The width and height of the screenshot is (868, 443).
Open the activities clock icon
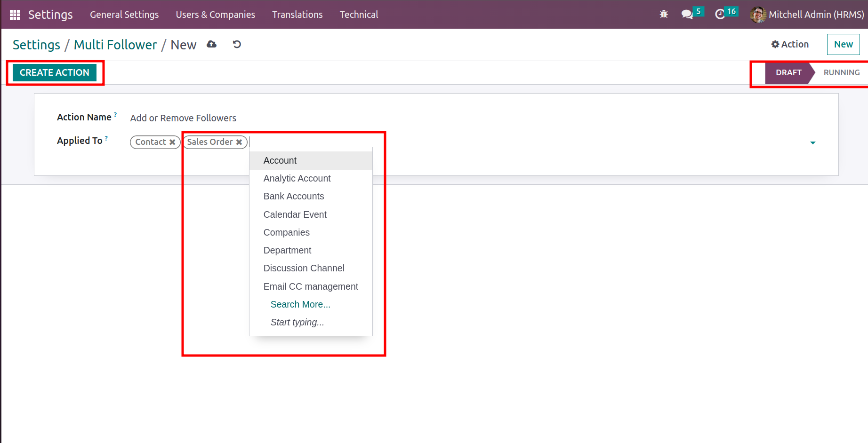pos(720,14)
